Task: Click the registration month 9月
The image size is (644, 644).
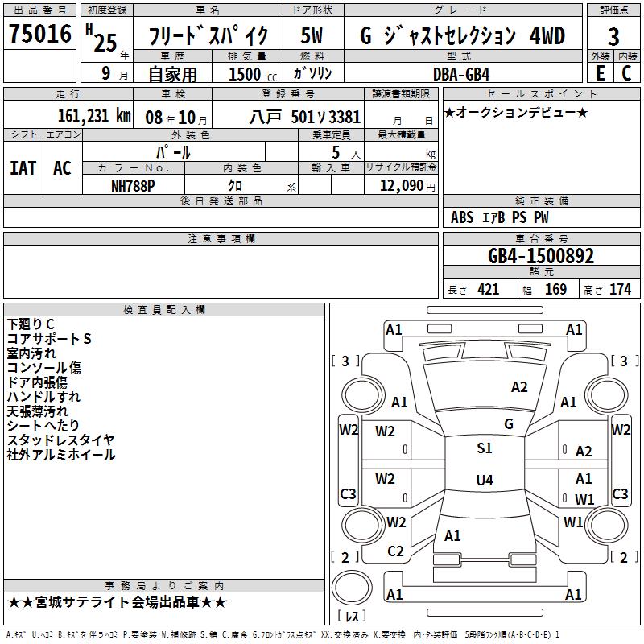Action: [114, 73]
